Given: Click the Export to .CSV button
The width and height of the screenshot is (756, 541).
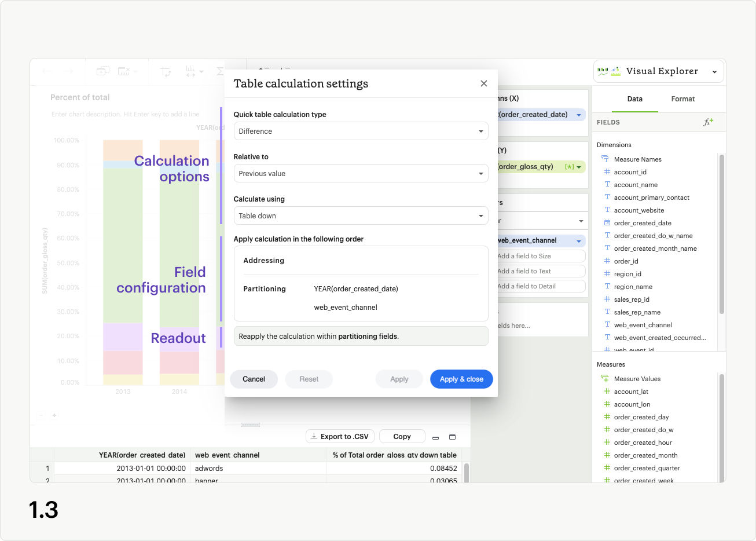Looking at the screenshot, I should [x=339, y=436].
